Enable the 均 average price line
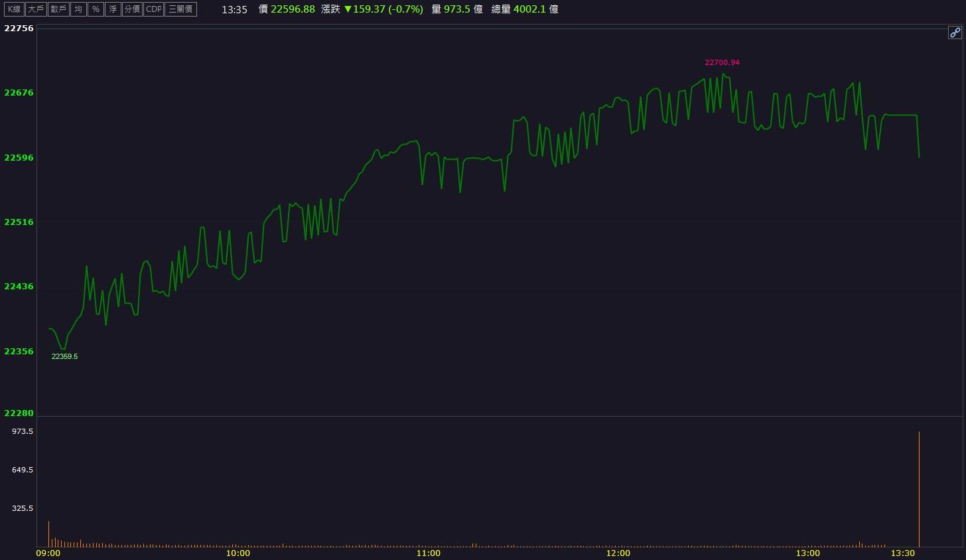This screenshot has width=966, height=560. [x=78, y=9]
